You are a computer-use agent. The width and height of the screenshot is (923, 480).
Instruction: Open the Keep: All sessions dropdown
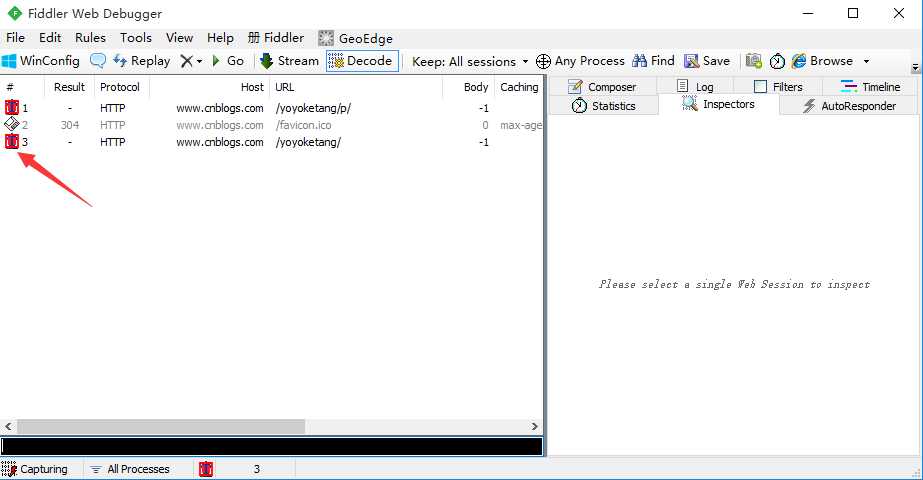[x=470, y=61]
